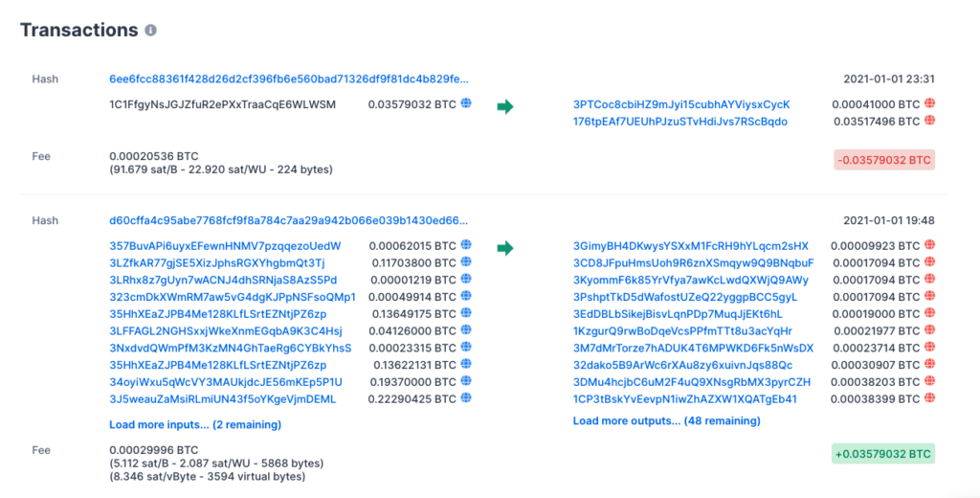980x498 pixels.
Task: Click blue globe beside 0.00049914 BTC
Action: (x=466, y=295)
